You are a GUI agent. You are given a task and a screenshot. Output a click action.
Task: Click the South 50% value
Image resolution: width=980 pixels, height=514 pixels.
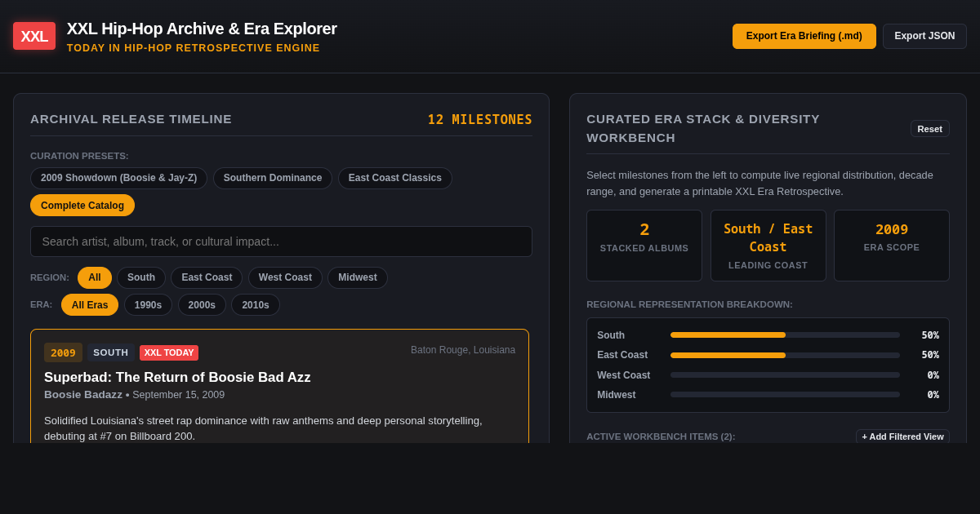click(930, 335)
